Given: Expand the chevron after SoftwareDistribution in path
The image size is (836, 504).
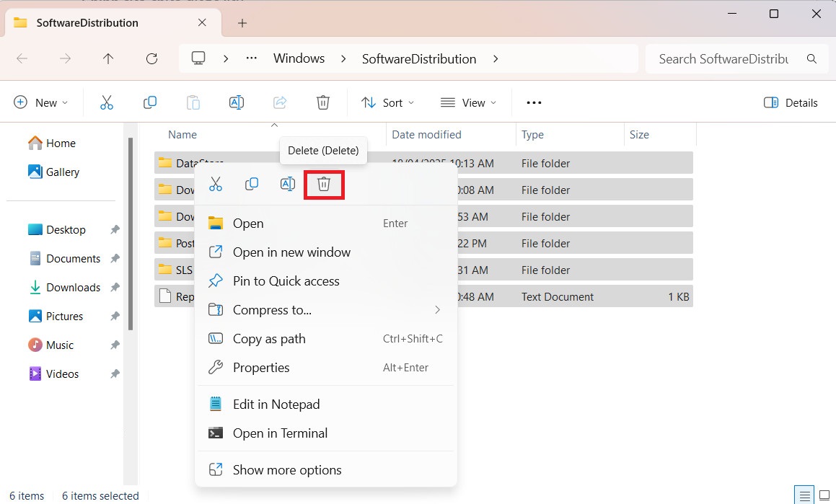Looking at the screenshot, I should (x=496, y=58).
